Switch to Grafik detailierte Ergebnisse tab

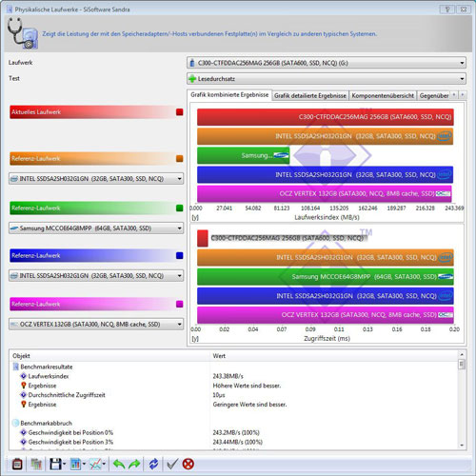[x=310, y=95]
